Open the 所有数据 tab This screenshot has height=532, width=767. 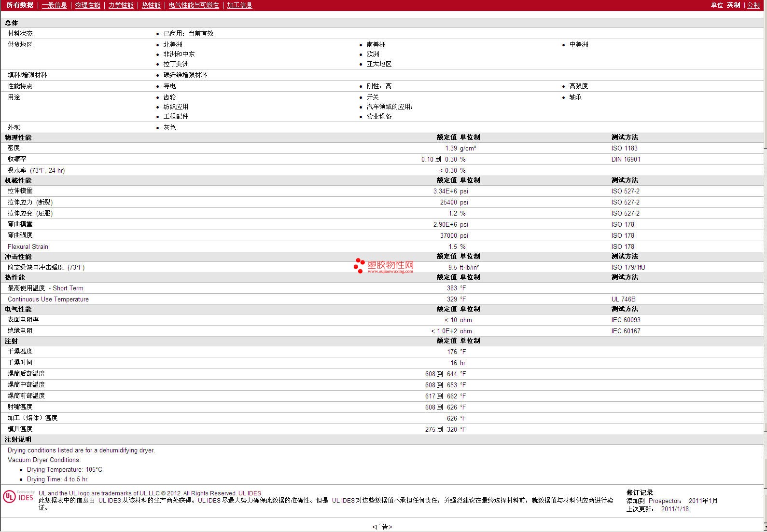pos(20,5)
